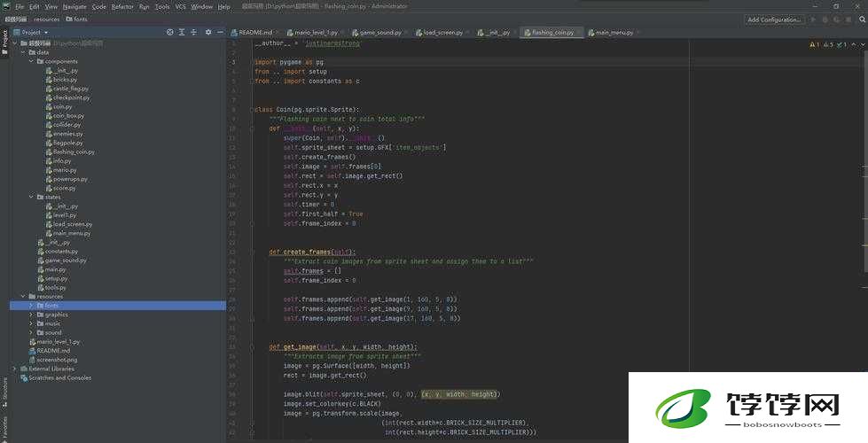Click the PyCharm app icon in title bar
Image resolution: width=868 pixels, height=443 pixels.
6,6
